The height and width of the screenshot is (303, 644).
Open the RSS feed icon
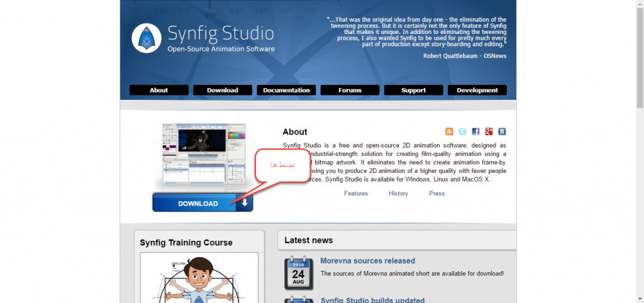pyautogui.click(x=449, y=131)
